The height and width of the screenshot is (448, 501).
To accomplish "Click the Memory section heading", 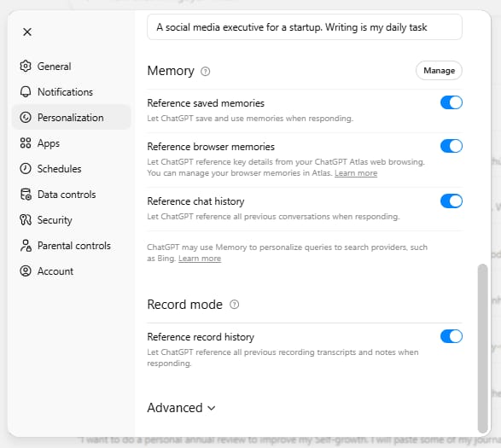I will [x=171, y=71].
